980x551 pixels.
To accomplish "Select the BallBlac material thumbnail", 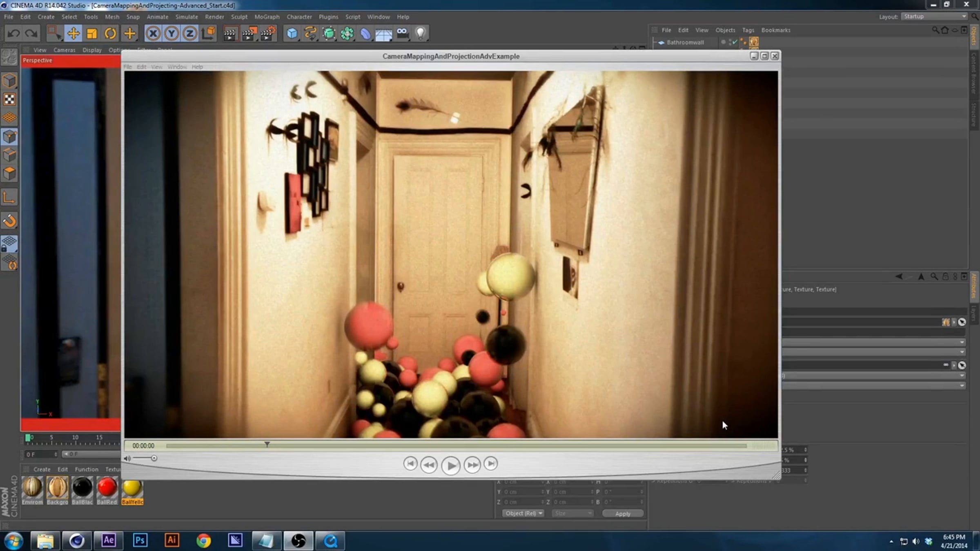I will pos(82,488).
